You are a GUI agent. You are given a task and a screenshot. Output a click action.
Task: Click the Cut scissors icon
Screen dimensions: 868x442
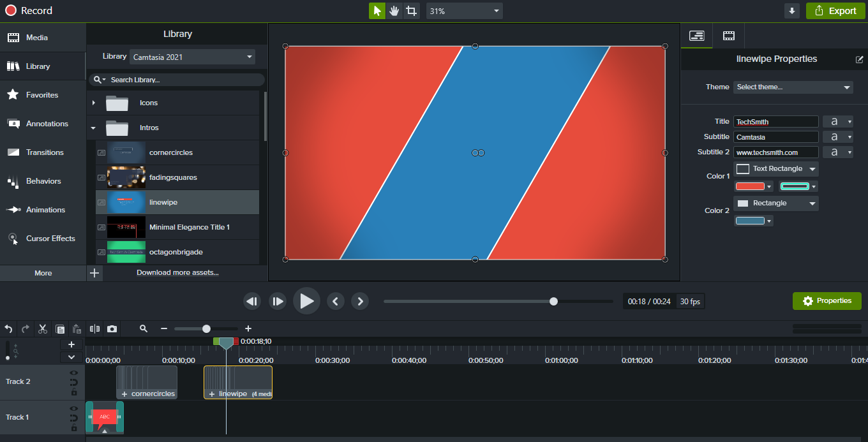43,329
